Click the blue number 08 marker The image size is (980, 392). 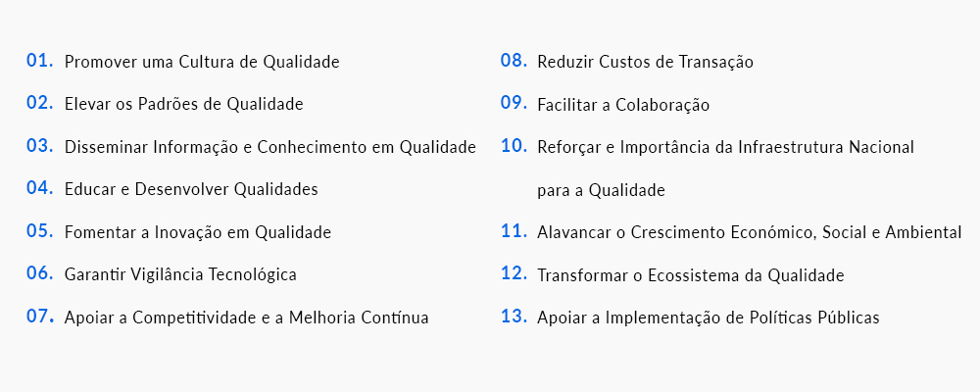pos(514,61)
